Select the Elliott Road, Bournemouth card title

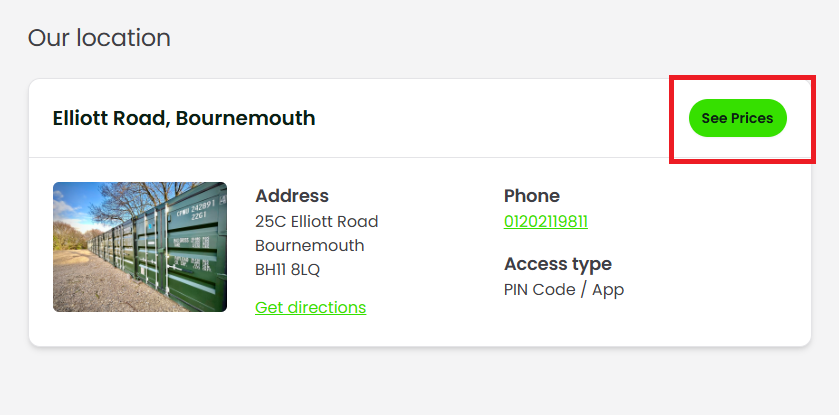click(x=183, y=118)
